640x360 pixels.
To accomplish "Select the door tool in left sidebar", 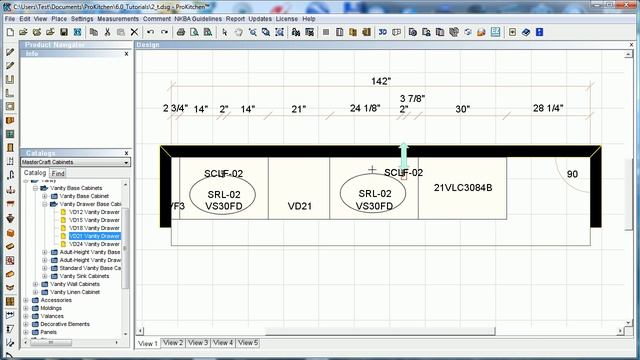I will (x=10, y=148).
